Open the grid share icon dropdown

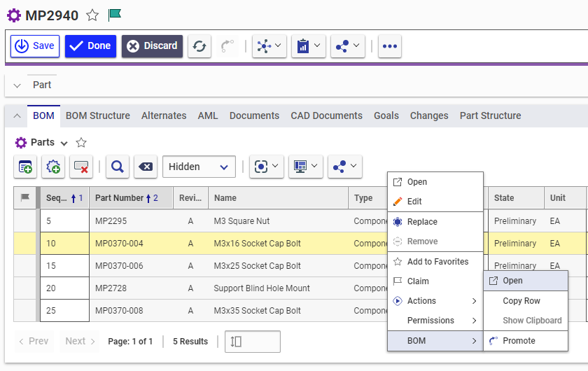pyautogui.click(x=344, y=167)
